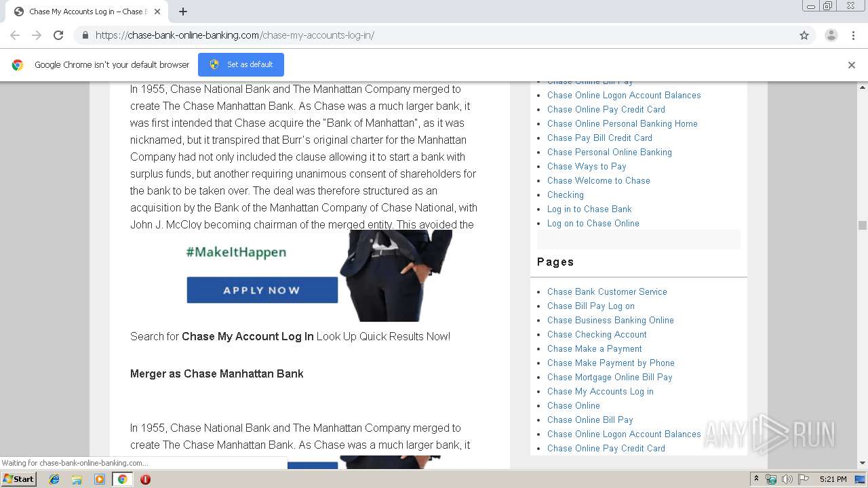Open Windows Media Player from taskbar
Screen dimensions: 868x488
pos(100,479)
